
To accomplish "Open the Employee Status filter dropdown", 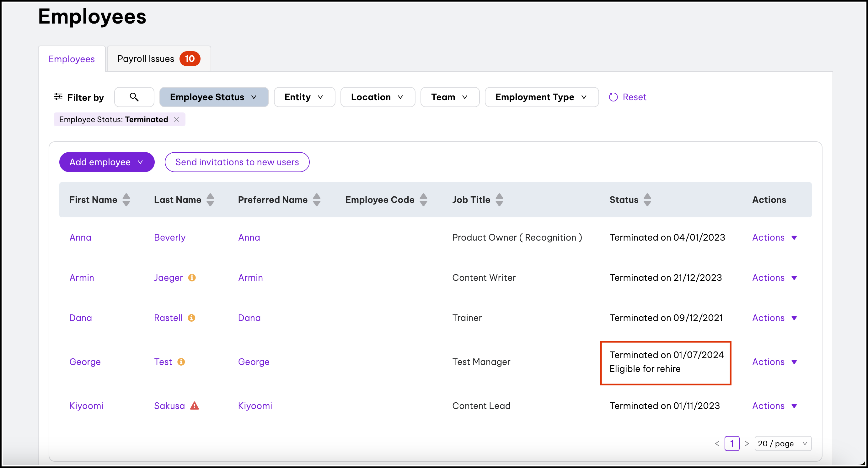I will (214, 97).
